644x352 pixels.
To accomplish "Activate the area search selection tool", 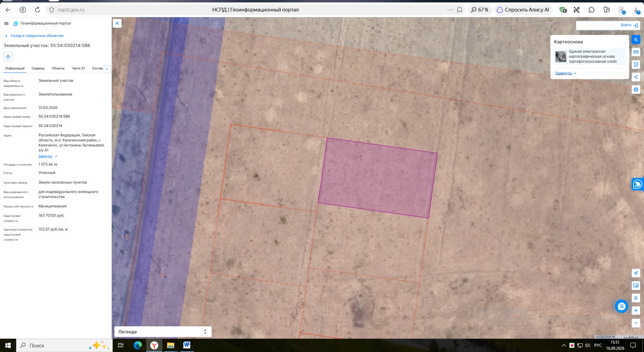I will (x=636, y=64).
